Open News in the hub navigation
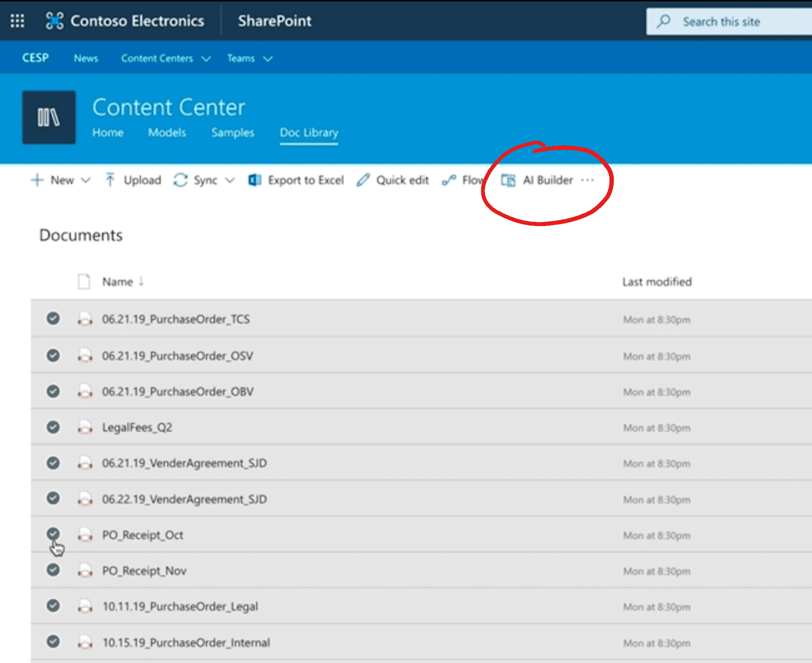Viewport: 812px width, 663px height. pyautogui.click(x=86, y=58)
